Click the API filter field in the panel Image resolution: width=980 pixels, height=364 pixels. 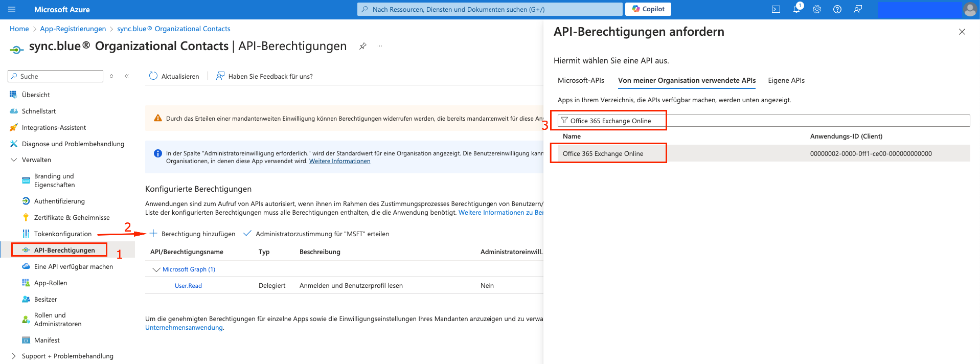pos(764,121)
